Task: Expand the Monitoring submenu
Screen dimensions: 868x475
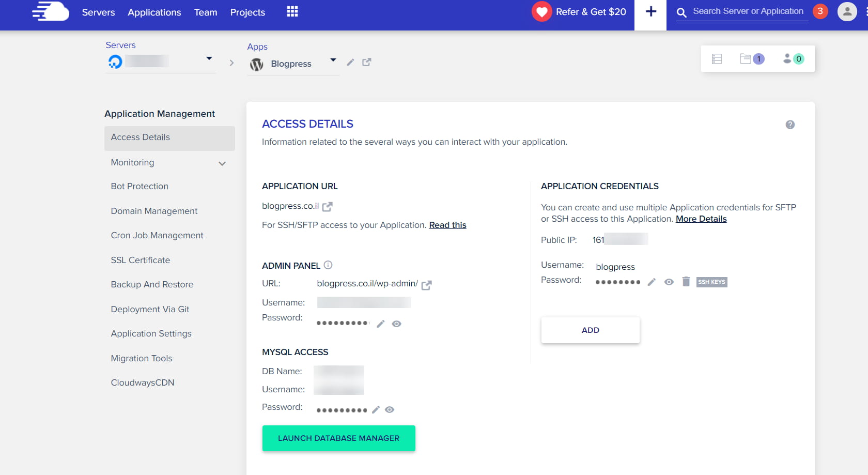Action: tap(222, 164)
